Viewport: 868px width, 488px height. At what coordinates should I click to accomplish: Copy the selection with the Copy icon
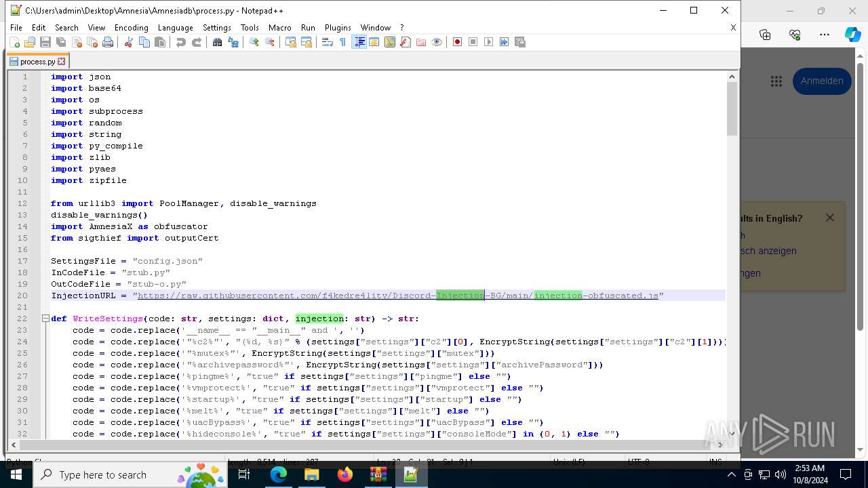[x=144, y=42]
